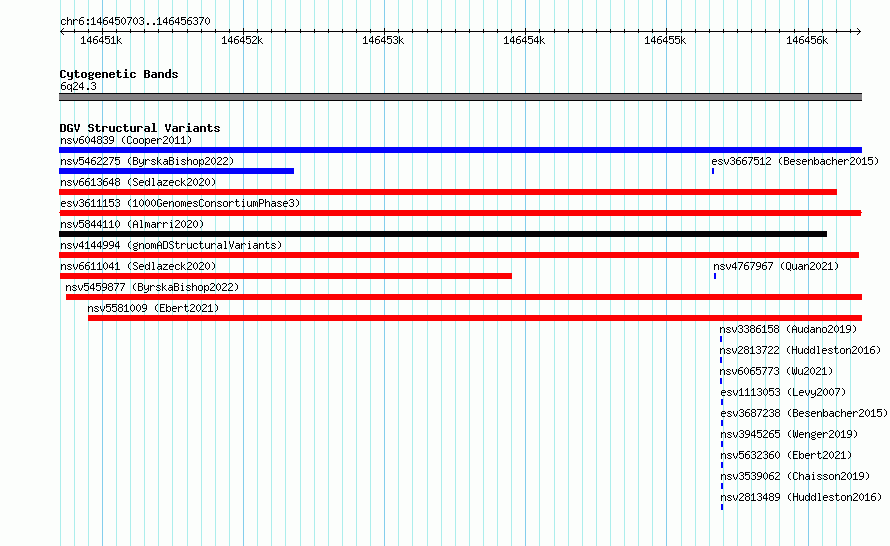Screen dimensions: 890x546
Task: Select the red nsv6613648 variant bar
Action: click(448, 192)
